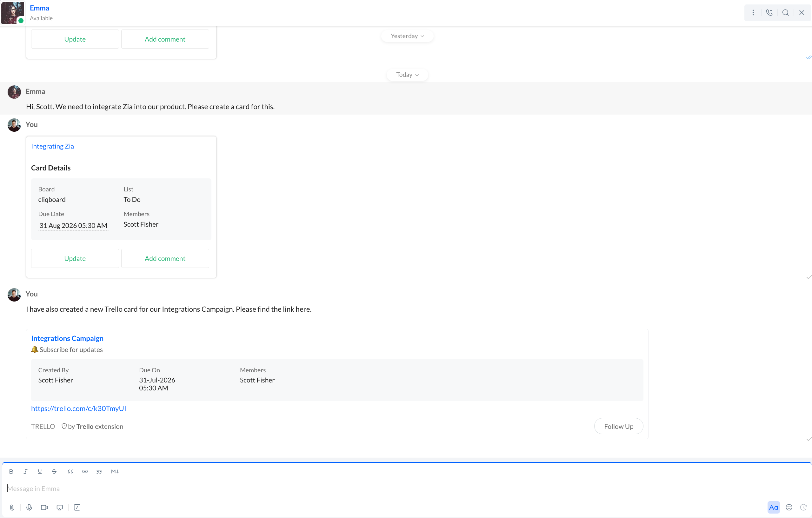Click your message about the new Trello card
Image resolution: width=812 pixels, height=518 pixels.
click(169, 309)
